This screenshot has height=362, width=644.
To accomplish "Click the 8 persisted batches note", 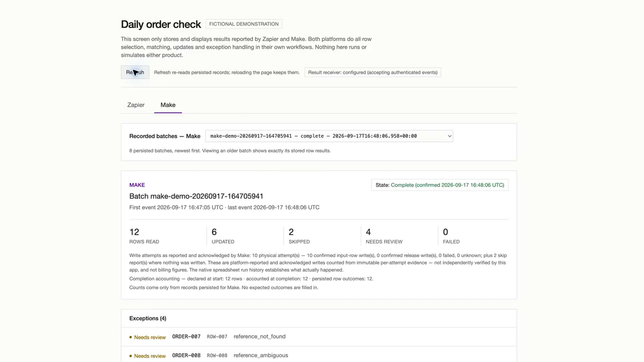I will click(x=230, y=151).
